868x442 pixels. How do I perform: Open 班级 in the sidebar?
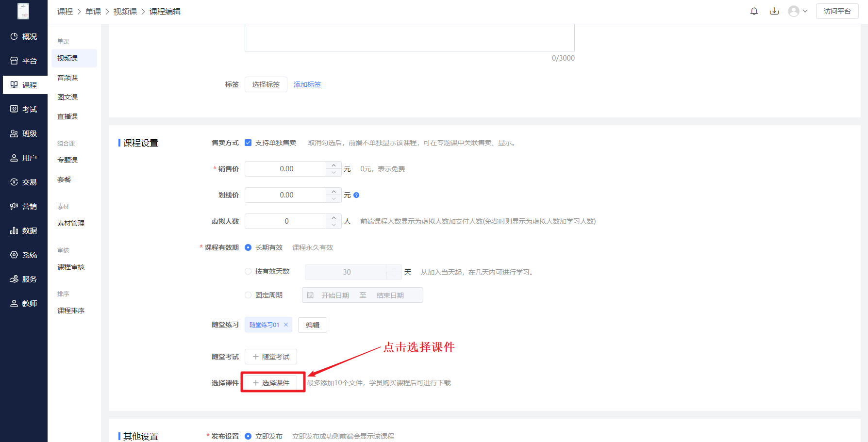point(24,133)
